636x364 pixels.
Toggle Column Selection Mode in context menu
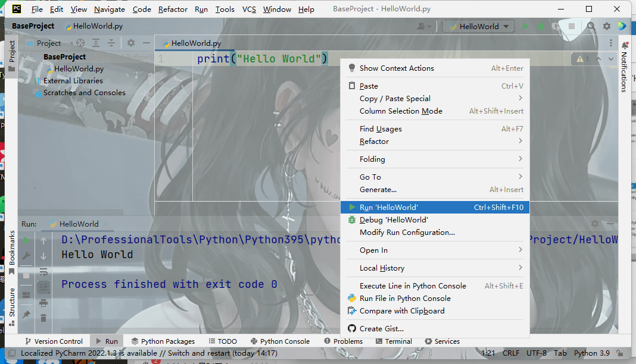point(435,111)
